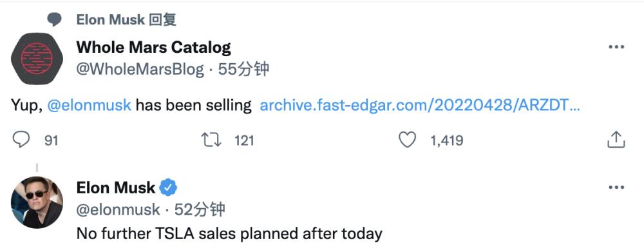Image resolution: width=644 pixels, height=252 pixels.
Task: Click the 'Elon Musk 回复' header text
Action: (x=126, y=19)
